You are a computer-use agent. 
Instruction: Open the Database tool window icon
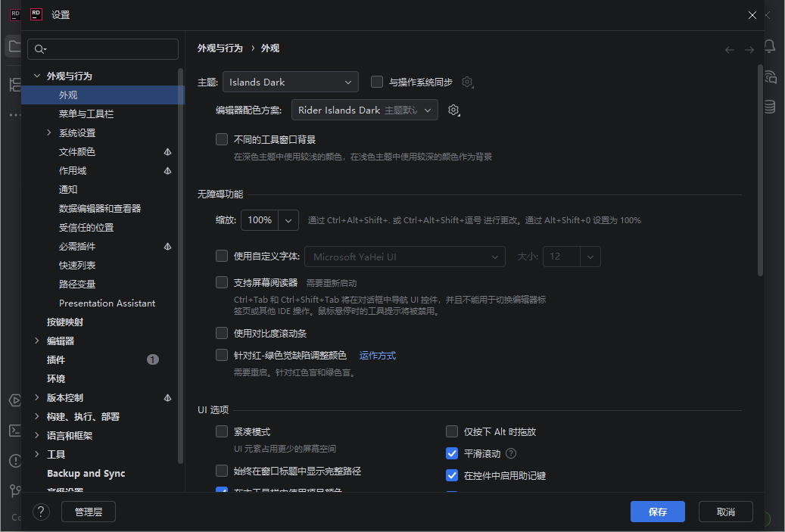(x=769, y=107)
